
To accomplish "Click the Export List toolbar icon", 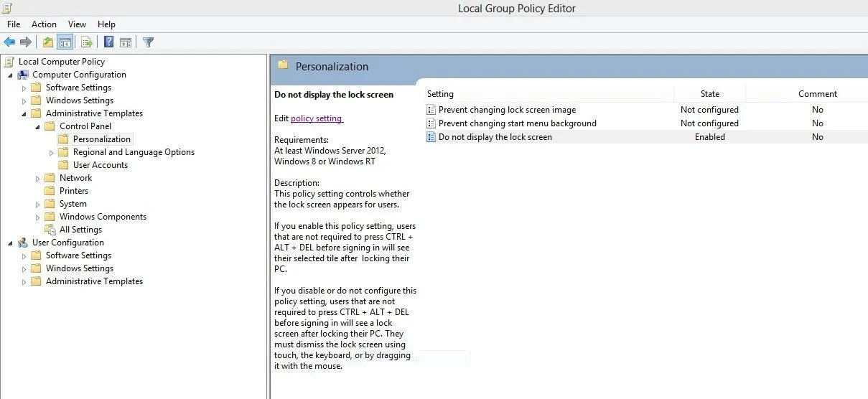I will [86, 42].
